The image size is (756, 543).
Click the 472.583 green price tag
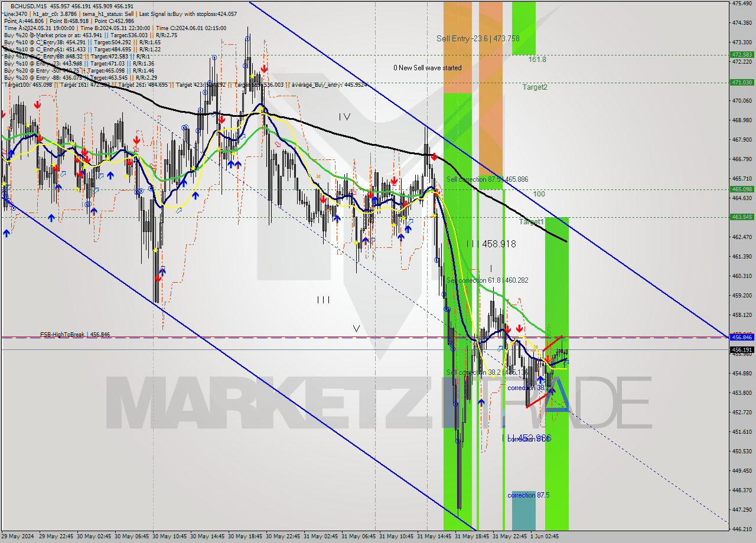pos(742,54)
